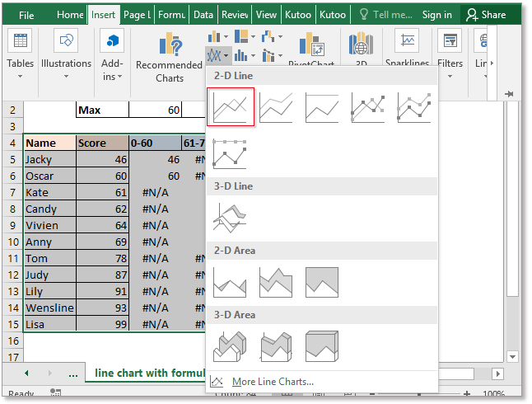The image size is (532, 404).
Task: Choose the Stacked Line chart type
Action: click(x=276, y=107)
